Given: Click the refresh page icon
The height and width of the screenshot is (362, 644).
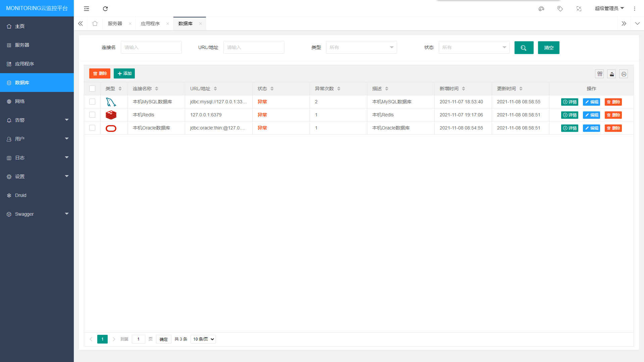Looking at the screenshot, I should point(105,9).
